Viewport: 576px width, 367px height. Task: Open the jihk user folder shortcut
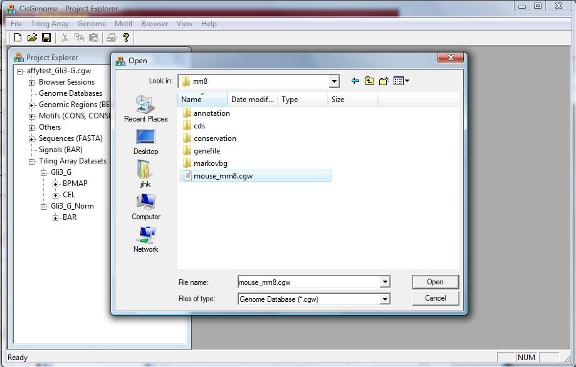tap(145, 173)
